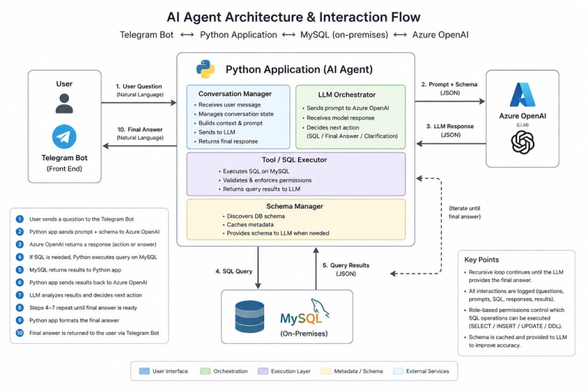Click numbered circle 6 in the steps list
588x392 pixels.
tap(20, 282)
